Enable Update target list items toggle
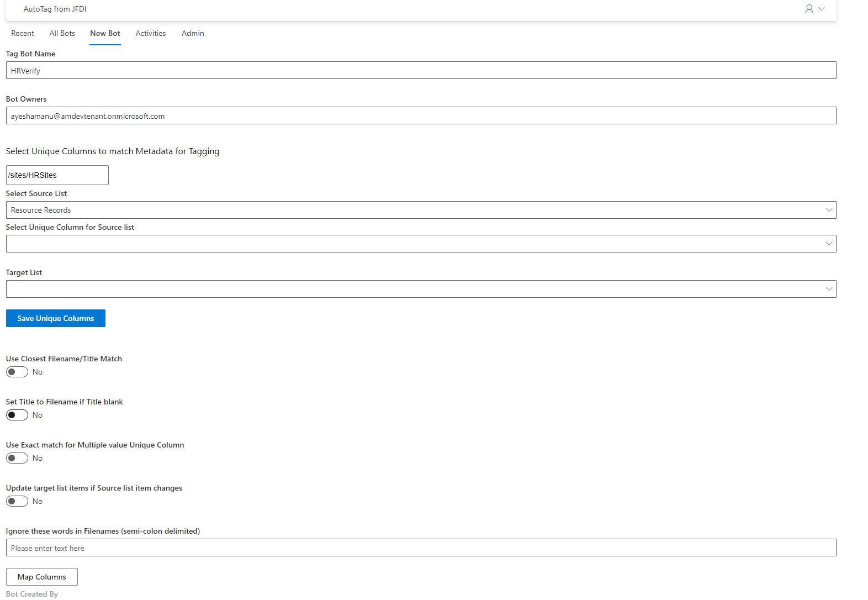Viewport: 868px width, 600px height. (x=17, y=501)
